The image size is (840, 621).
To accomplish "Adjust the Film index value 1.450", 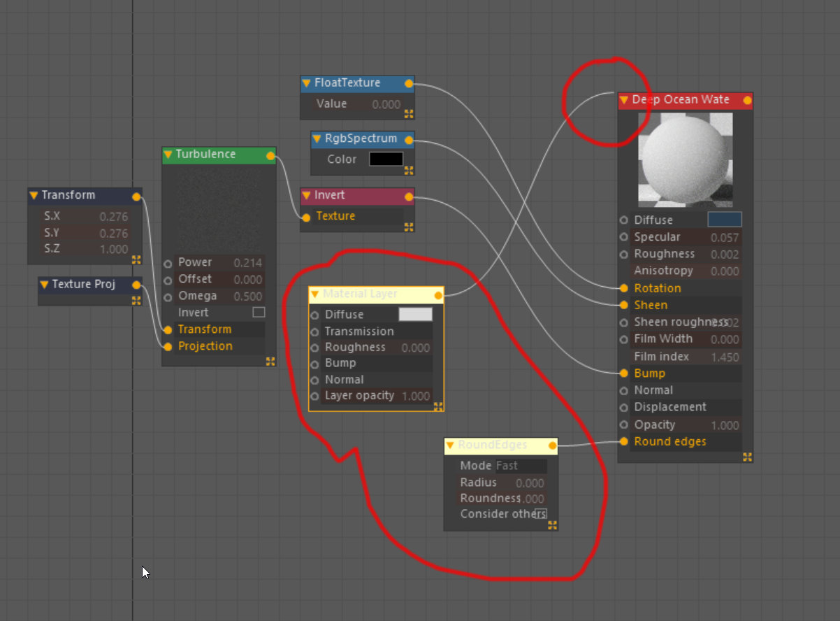I will (725, 357).
